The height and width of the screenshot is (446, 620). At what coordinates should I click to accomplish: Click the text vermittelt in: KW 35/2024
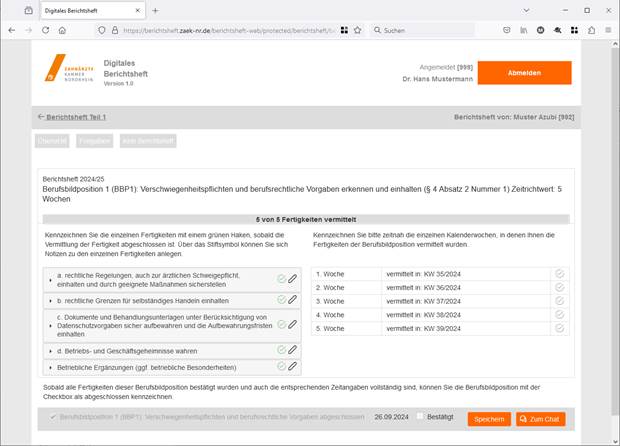pyautogui.click(x=423, y=274)
